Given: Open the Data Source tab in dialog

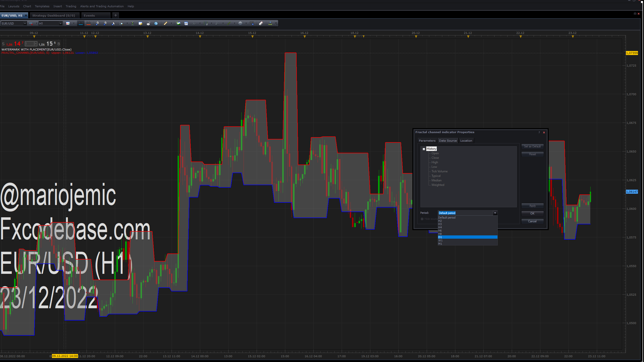Looking at the screenshot, I should [448, 141].
